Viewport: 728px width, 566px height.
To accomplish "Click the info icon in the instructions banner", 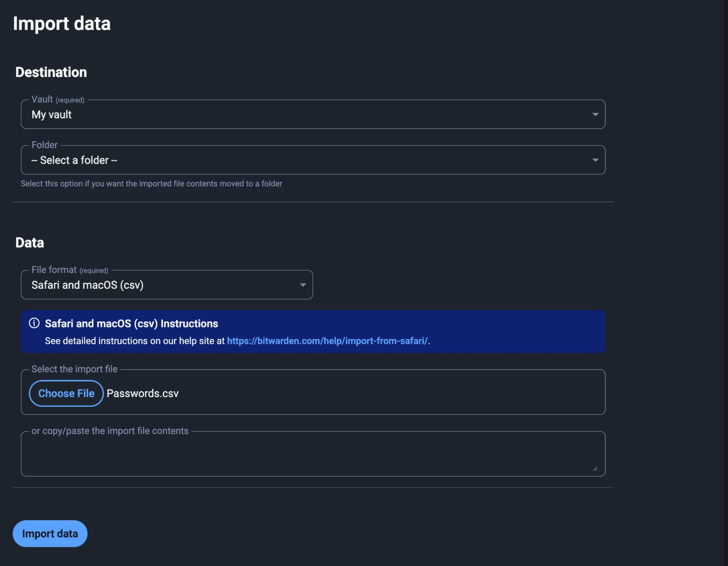I will [x=34, y=323].
